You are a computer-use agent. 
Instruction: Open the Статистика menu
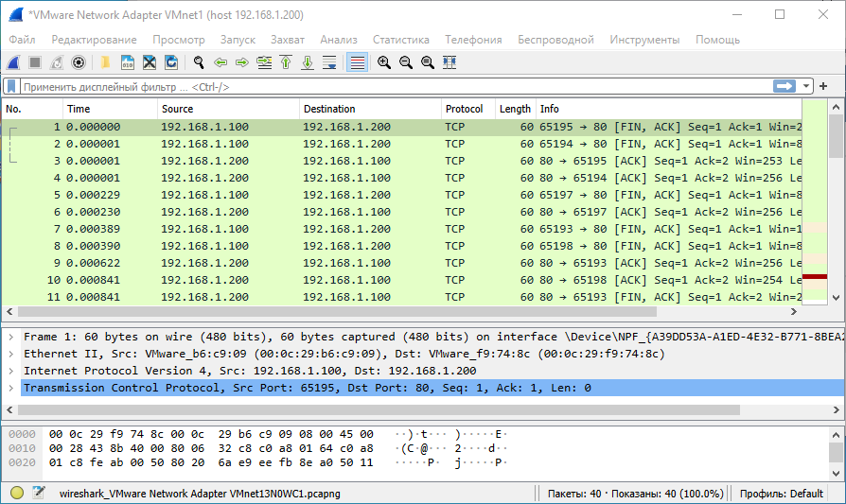(401, 40)
